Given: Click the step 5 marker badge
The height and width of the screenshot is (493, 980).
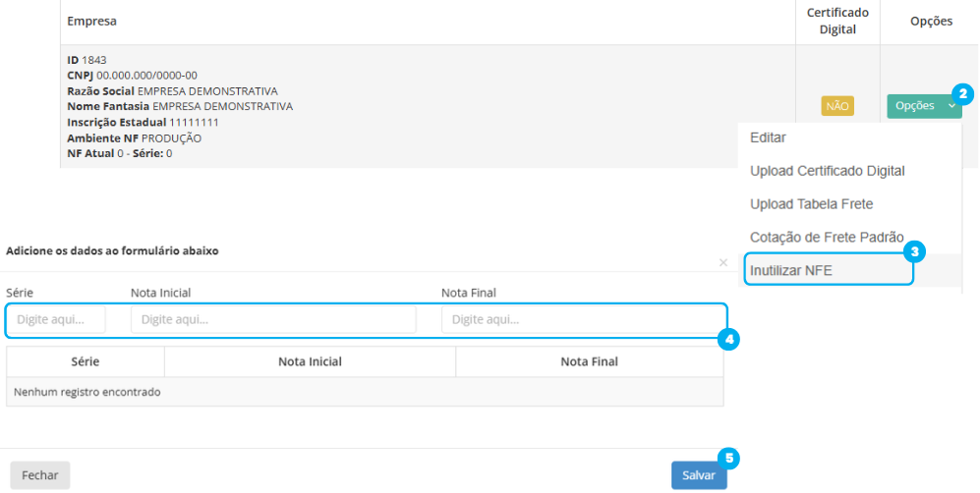Looking at the screenshot, I should click(728, 458).
